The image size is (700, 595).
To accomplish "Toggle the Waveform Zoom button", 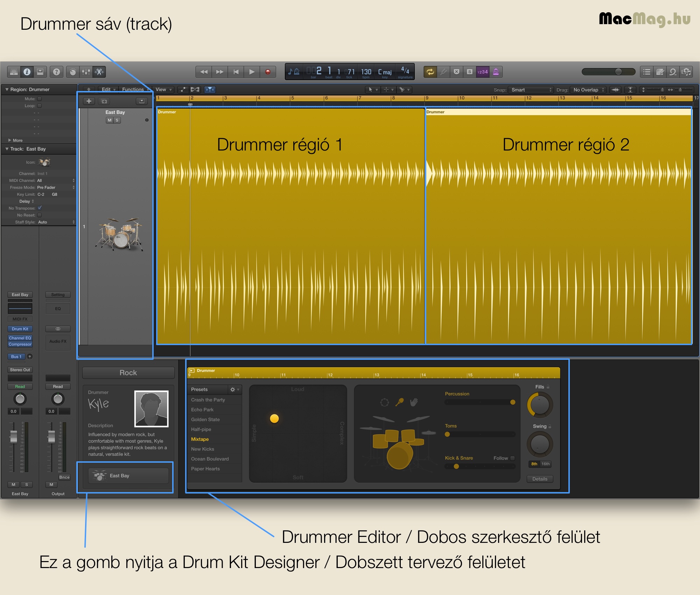I will [x=615, y=90].
